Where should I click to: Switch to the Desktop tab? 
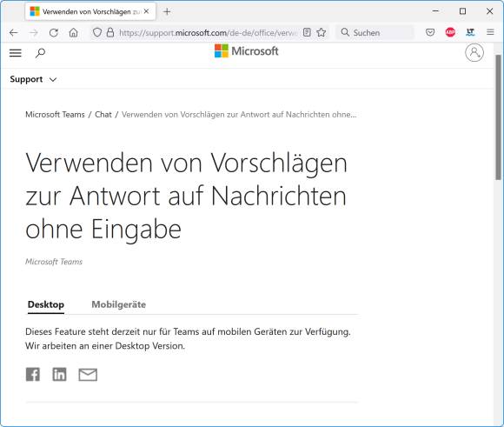tap(46, 304)
